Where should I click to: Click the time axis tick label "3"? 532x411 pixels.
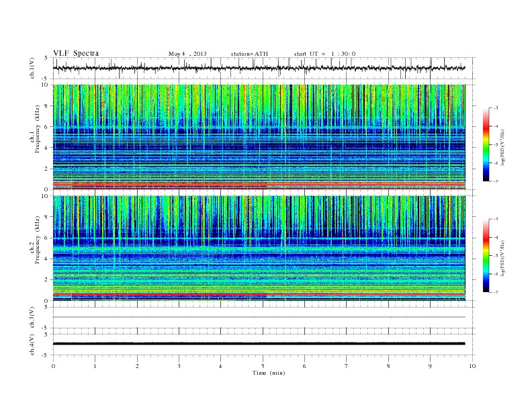tap(179, 366)
